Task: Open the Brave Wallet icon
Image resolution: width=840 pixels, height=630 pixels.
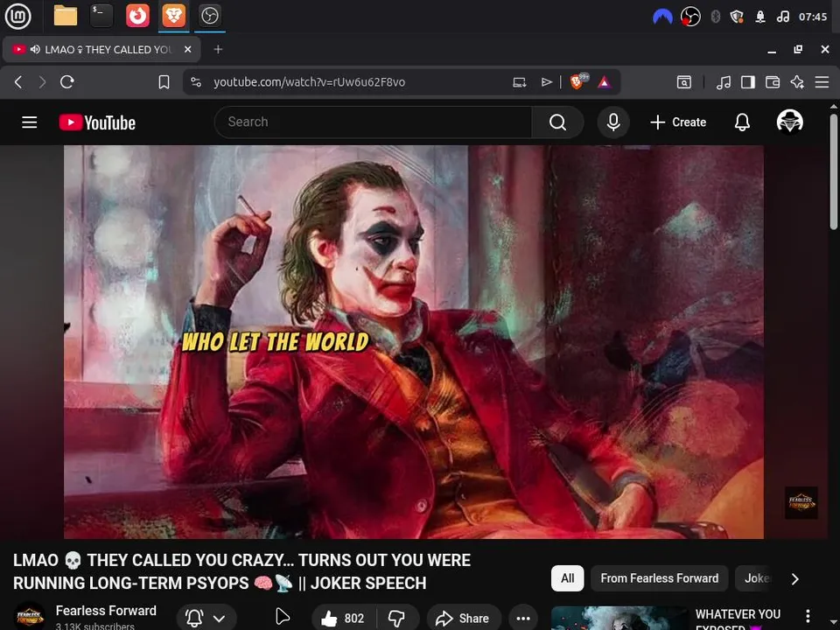Action: (773, 82)
